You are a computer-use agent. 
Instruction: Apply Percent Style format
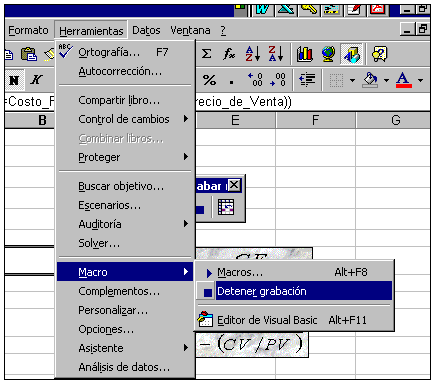pyautogui.click(x=209, y=80)
